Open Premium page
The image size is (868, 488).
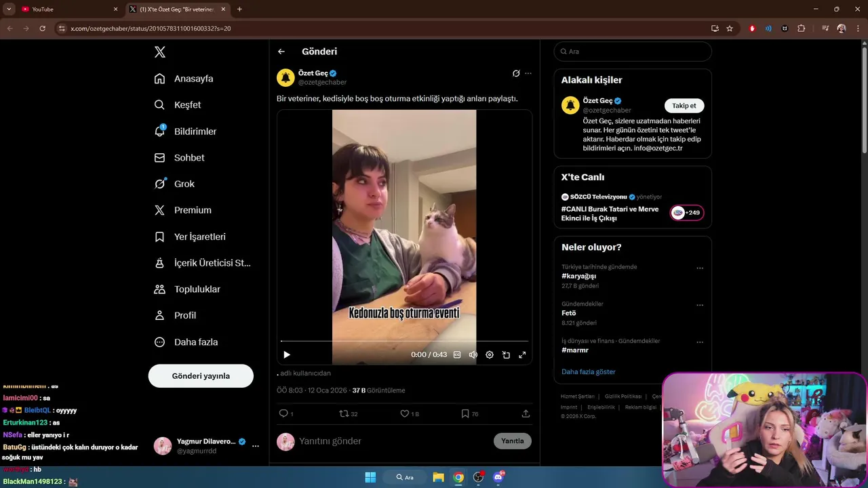tap(182, 210)
